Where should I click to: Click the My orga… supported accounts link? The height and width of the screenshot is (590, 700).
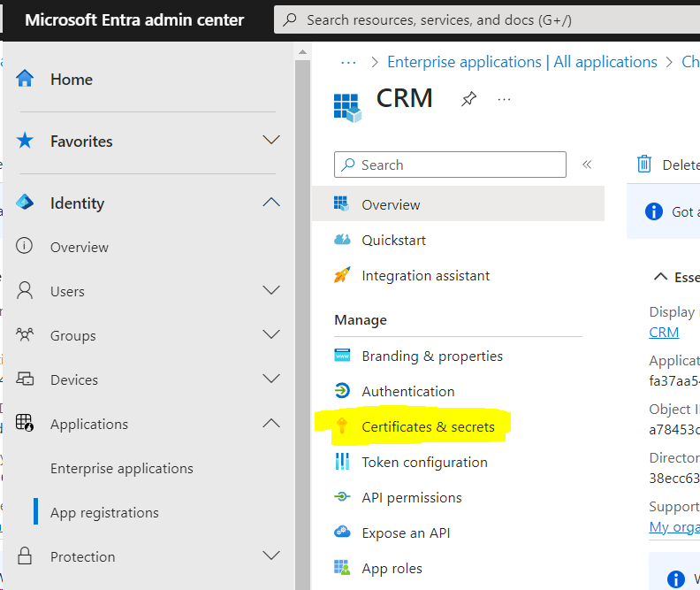coord(674,526)
